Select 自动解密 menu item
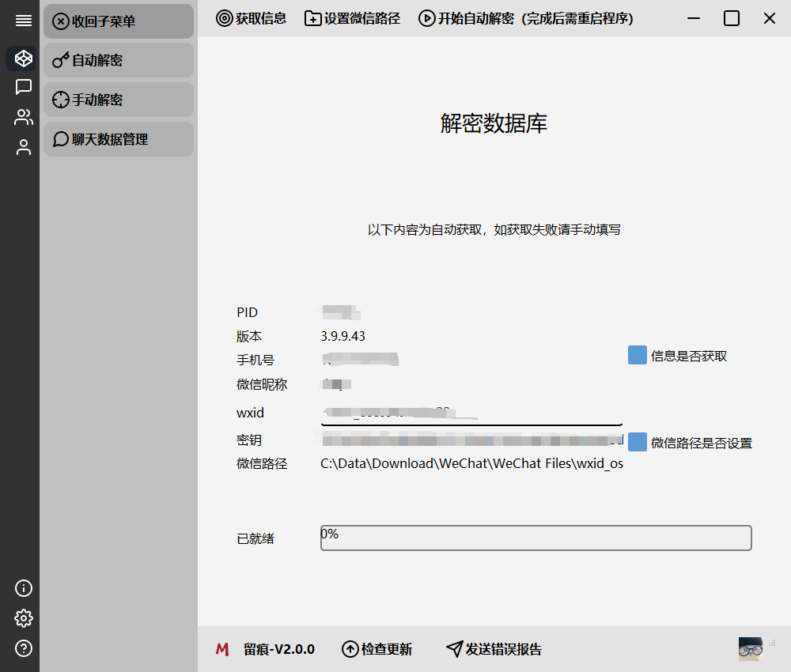The image size is (791, 672). coord(119,60)
